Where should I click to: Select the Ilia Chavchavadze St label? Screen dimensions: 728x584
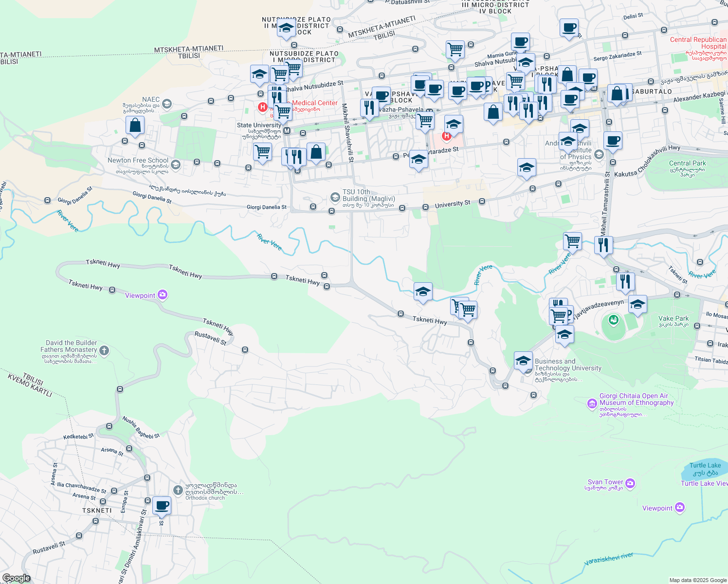tap(82, 488)
